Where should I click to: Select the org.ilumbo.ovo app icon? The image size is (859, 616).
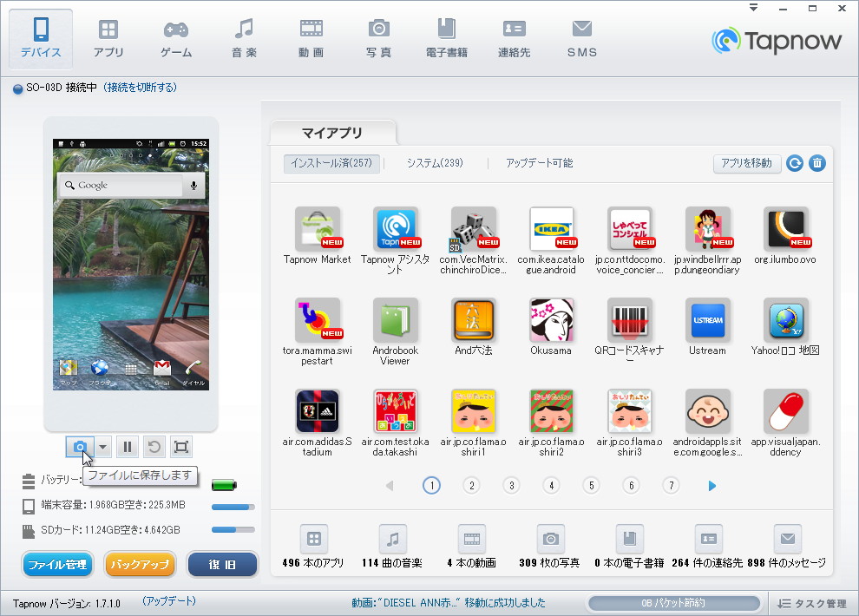coord(785,229)
